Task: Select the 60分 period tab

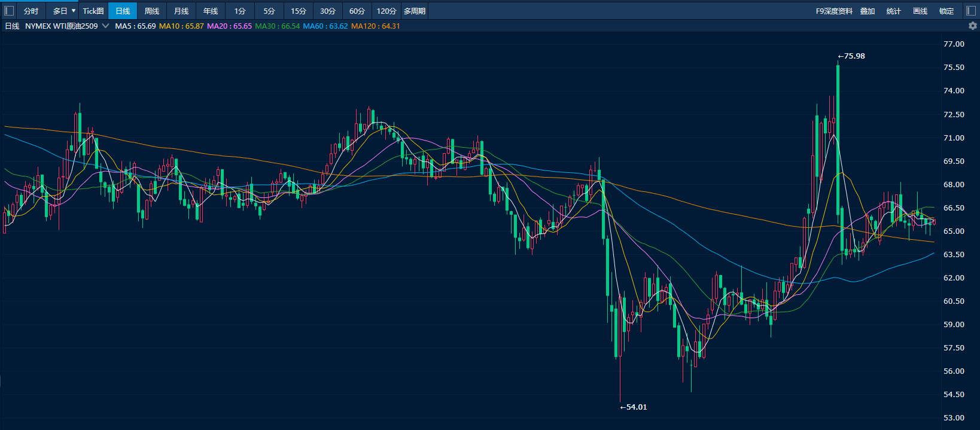Action: [x=357, y=11]
